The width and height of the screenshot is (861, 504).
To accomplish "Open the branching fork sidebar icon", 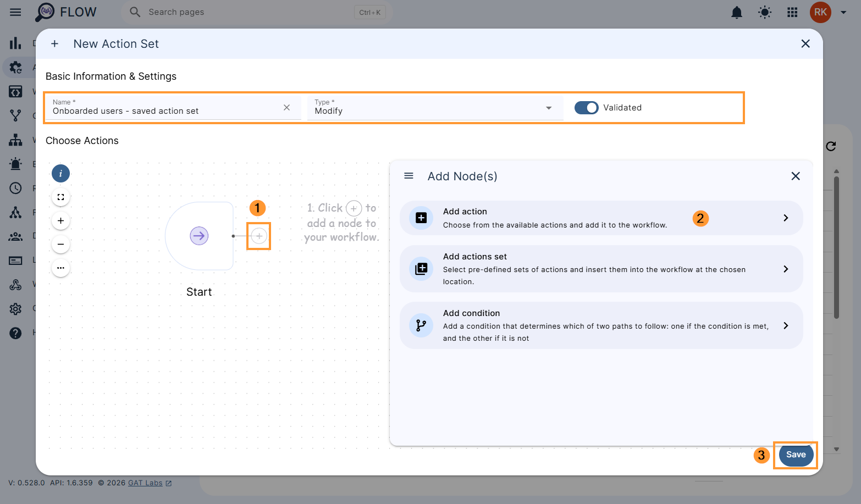I will [15, 115].
